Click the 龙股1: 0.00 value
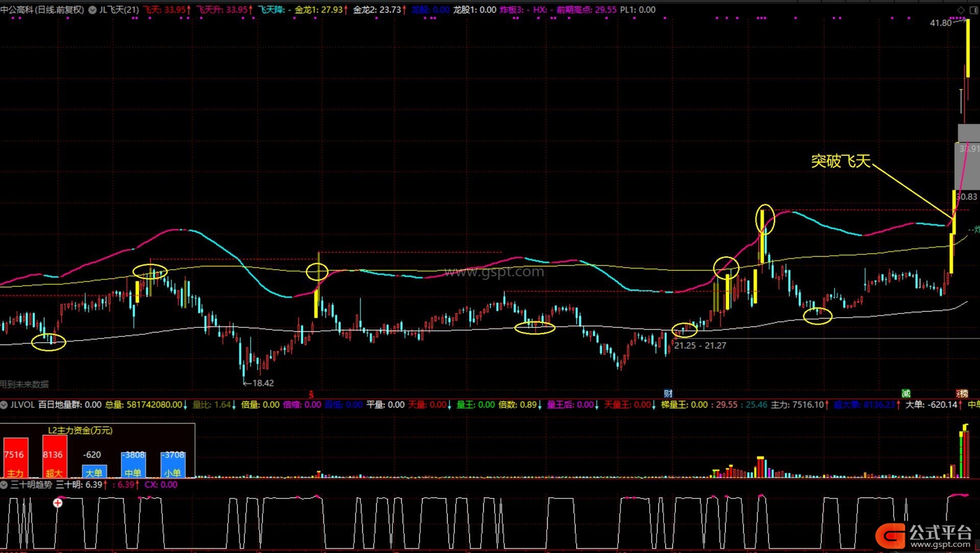 475,10
